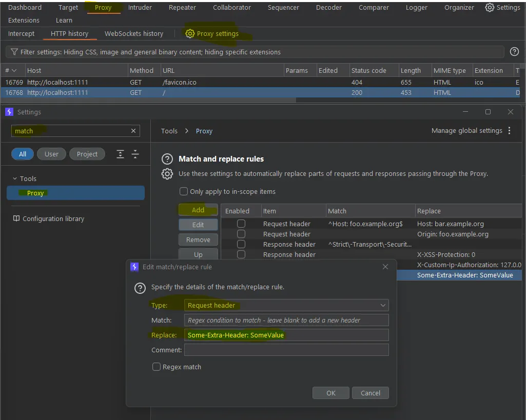Switch to the Intruder tab
Viewport: 526px width, 420px height.
click(x=140, y=7)
